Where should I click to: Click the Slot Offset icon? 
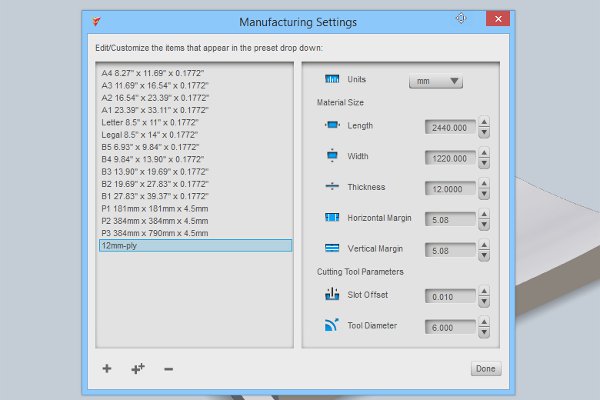pyautogui.click(x=332, y=294)
